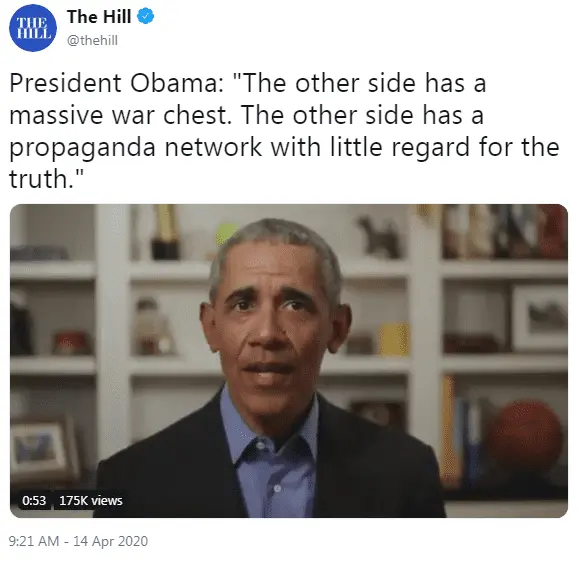
Task: Click the speaker's blue shirt collar
Action: [x=270, y=428]
